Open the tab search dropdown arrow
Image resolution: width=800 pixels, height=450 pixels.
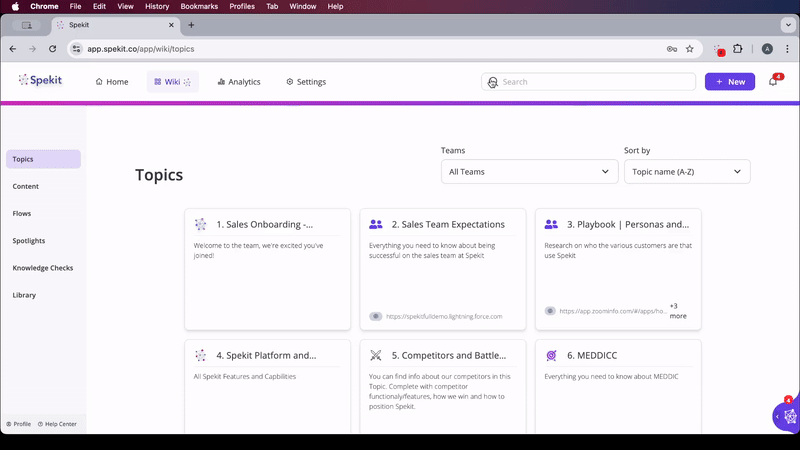point(788,25)
